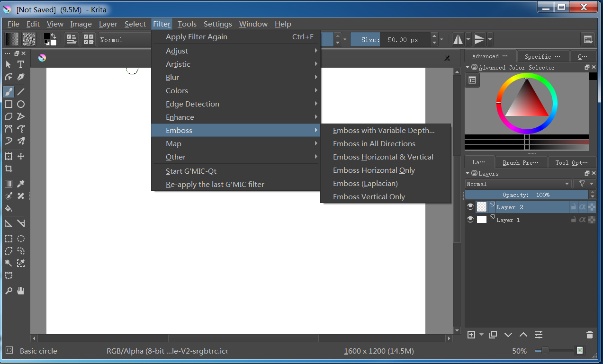The image size is (603, 364).
Task: Click horizontal mirror tool icon
Action: (458, 40)
